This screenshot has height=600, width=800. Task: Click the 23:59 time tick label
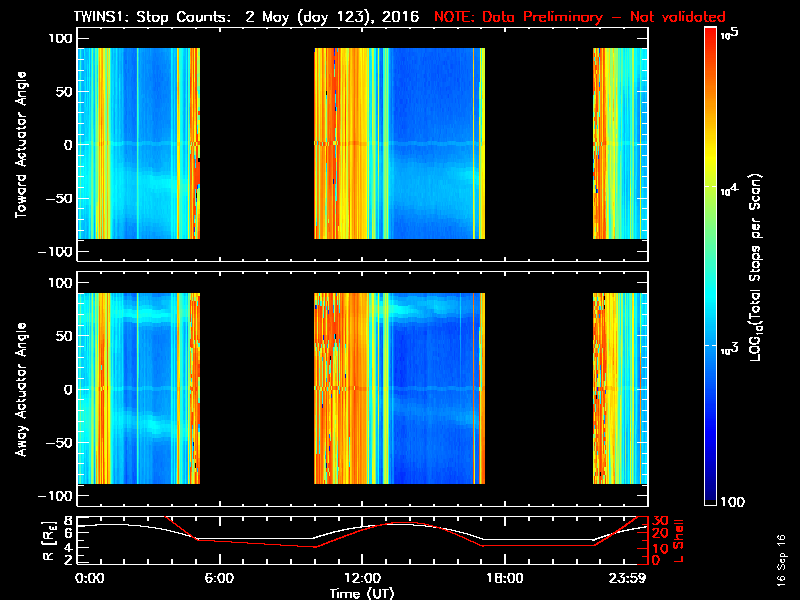(x=627, y=579)
